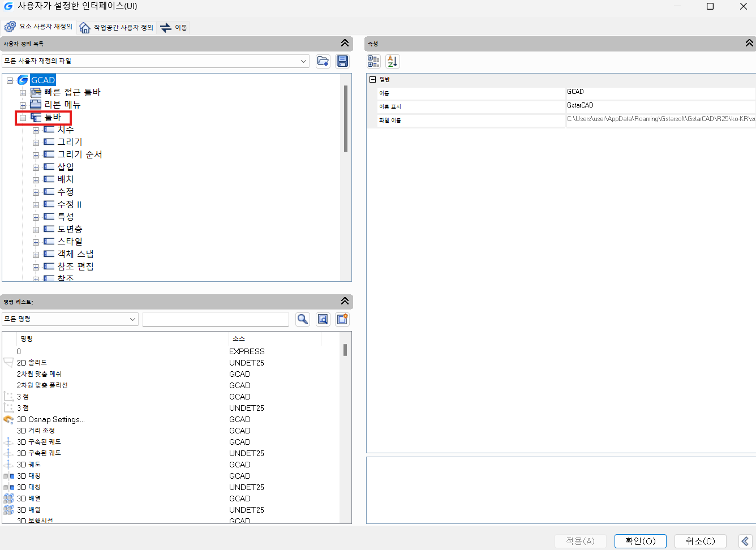Click the 빠른 접근 툴바 node icon

(36, 92)
